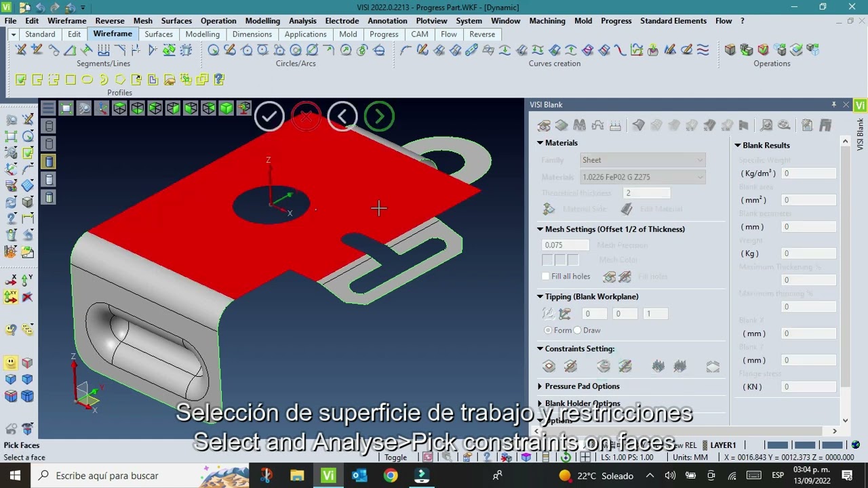The height and width of the screenshot is (488, 868).
Task: Select the Draw radio button
Action: click(578, 330)
